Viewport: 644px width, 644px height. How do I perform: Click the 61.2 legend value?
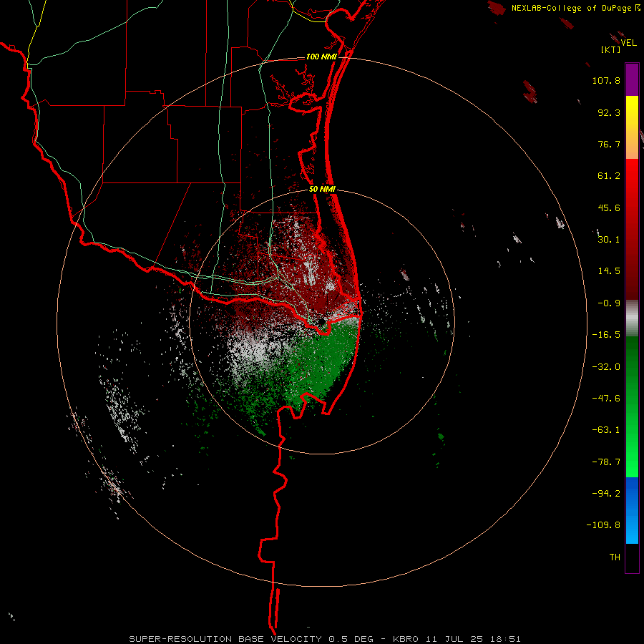pos(609,176)
